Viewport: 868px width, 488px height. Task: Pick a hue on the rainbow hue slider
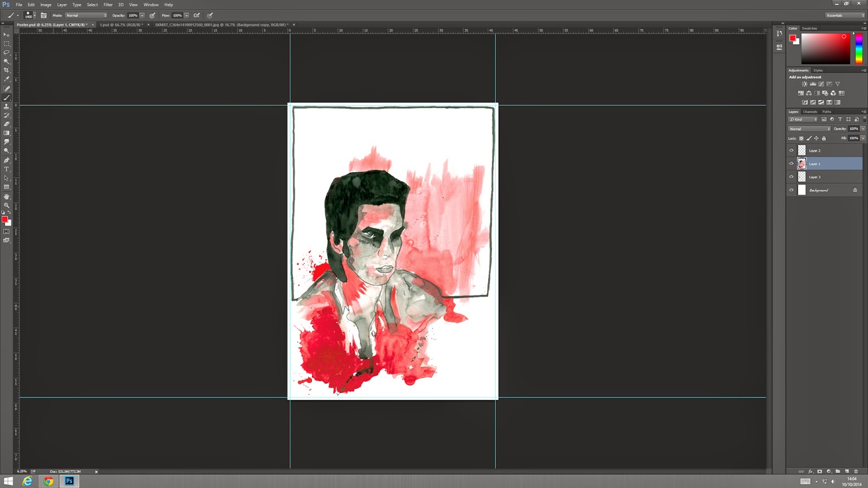pos(859,49)
